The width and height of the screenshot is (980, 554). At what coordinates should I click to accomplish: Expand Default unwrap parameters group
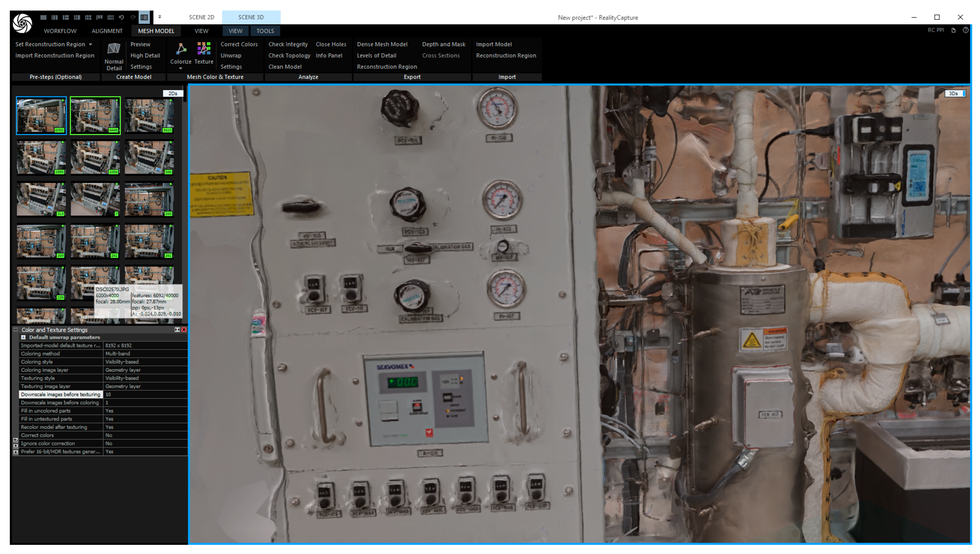click(x=24, y=337)
